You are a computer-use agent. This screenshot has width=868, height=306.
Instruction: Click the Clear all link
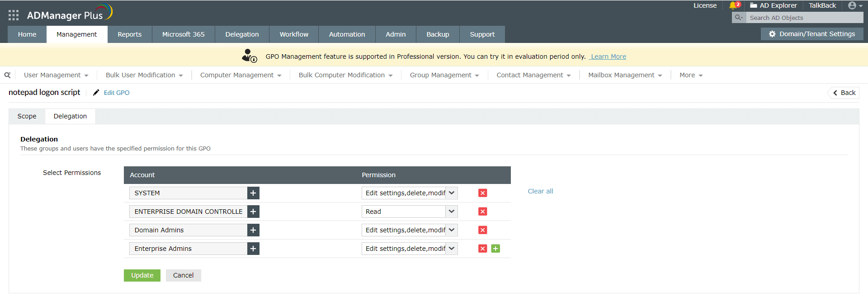[540, 191]
